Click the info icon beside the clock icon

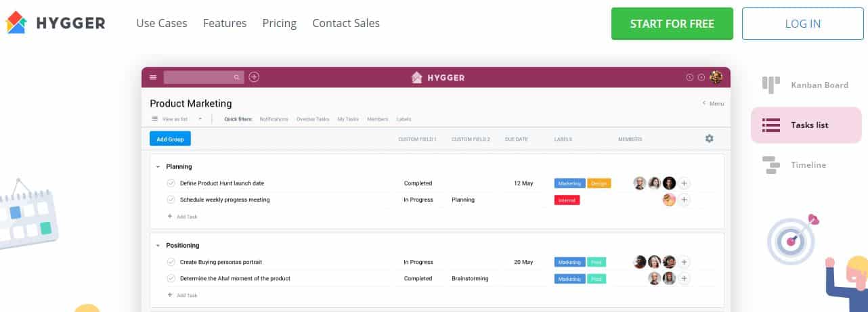[x=701, y=77]
